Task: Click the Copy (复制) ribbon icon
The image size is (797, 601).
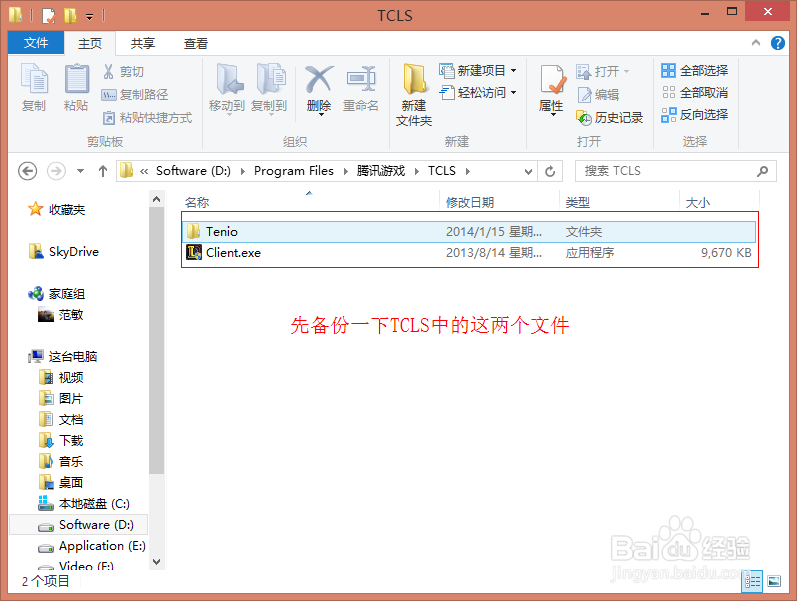Action: click(34, 87)
